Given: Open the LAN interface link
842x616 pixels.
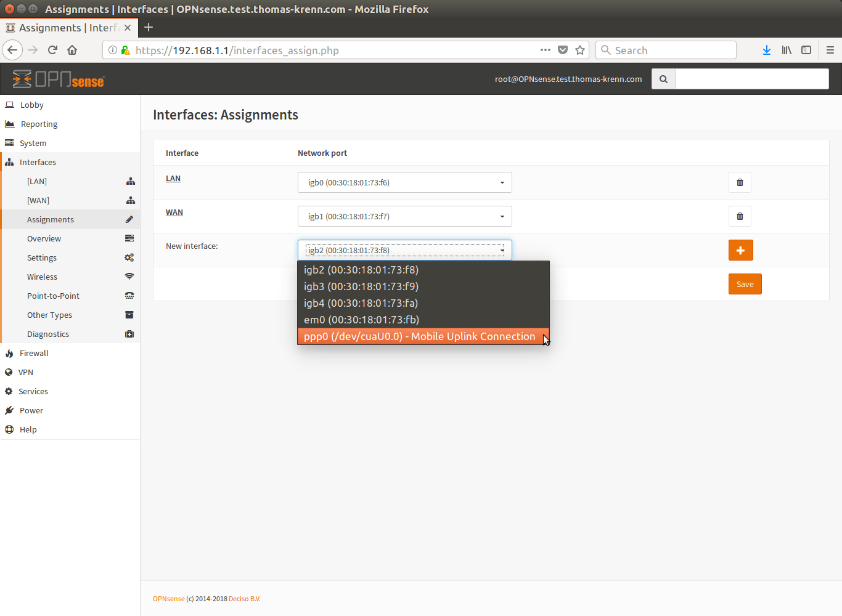Looking at the screenshot, I should click(173, 179).
